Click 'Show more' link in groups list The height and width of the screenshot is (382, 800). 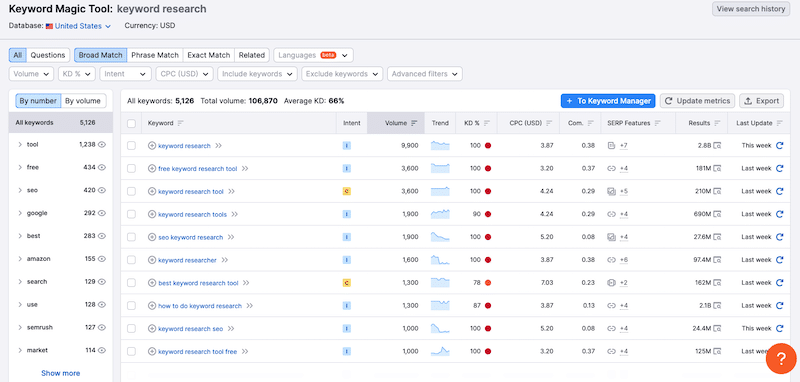(x=61, y=373)
